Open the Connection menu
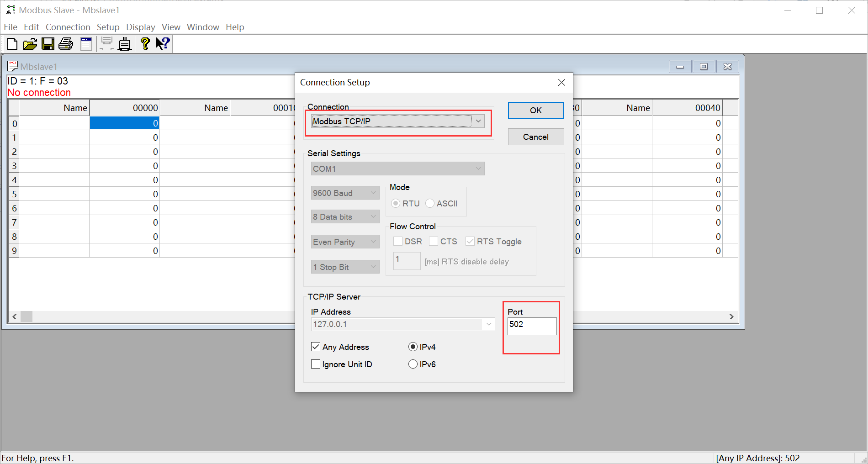This screenshot has width=868, height=464. [68, 27]
